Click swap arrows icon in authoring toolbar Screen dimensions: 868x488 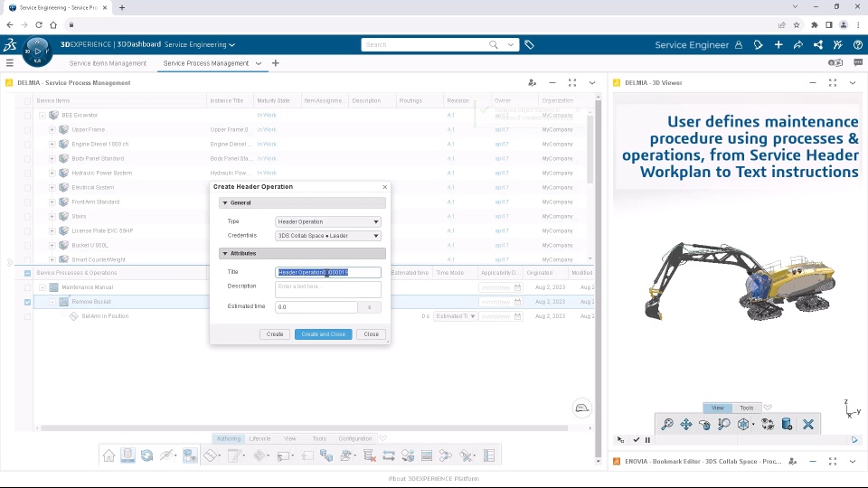(x=389, y=455)
